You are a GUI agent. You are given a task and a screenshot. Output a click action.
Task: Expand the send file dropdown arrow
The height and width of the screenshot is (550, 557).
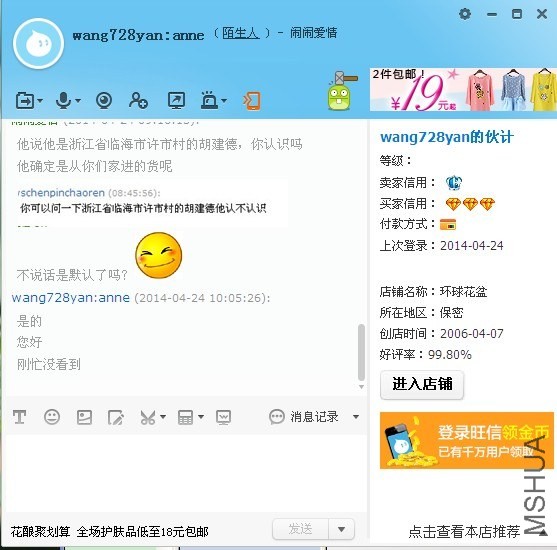(40, 101)
